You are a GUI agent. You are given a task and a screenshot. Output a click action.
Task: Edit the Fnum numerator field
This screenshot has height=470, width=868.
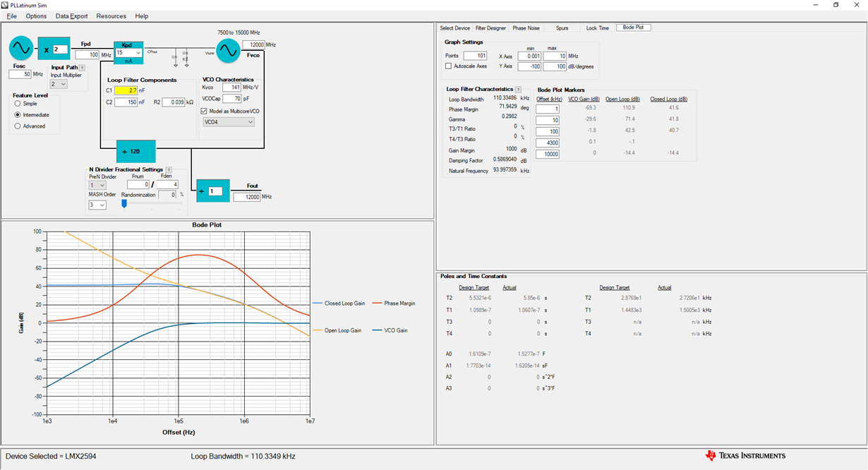click(x=138, y=184)
